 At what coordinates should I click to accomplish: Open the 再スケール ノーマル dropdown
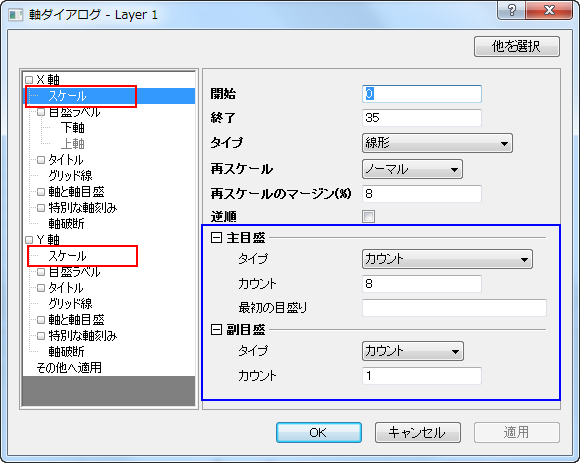[412, 169]
